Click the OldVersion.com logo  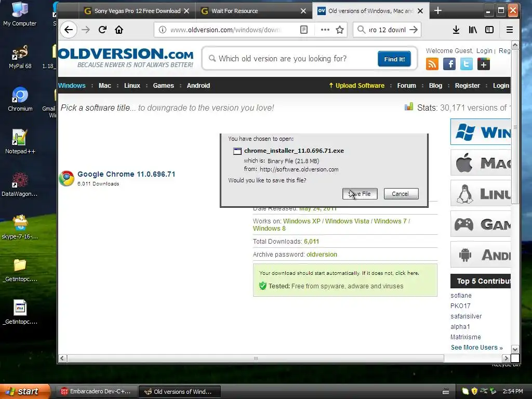click(126, 58)
